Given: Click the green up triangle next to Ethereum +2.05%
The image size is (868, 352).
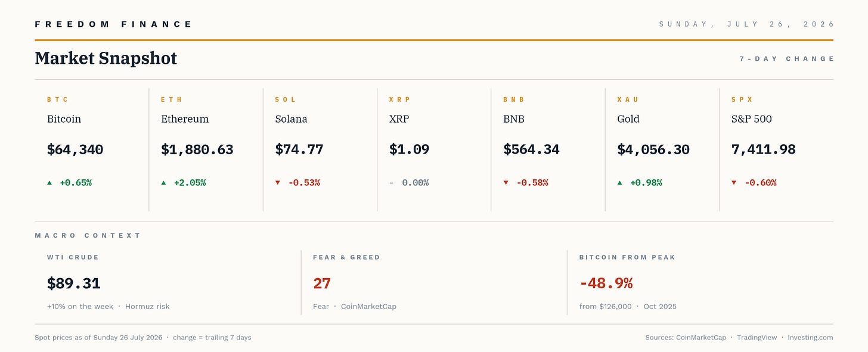Looking at the screenshot, I should (163, 183).
